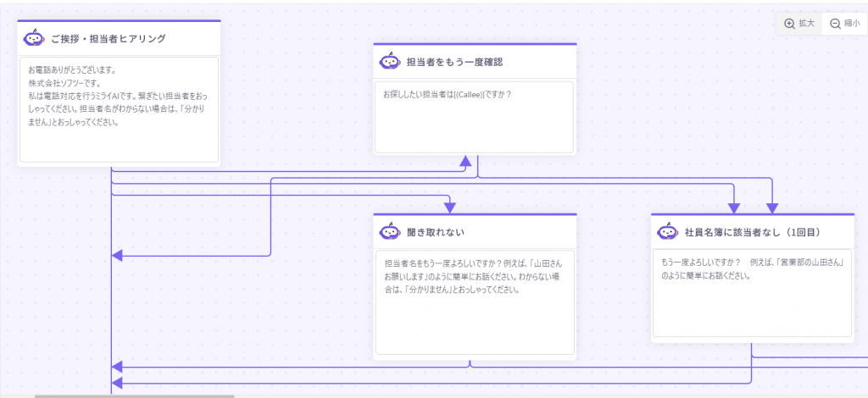This screenshot has height=398, width=868.
Task: Edit the message mentioning 営業部の山田さん
Action: click(753, 293)
